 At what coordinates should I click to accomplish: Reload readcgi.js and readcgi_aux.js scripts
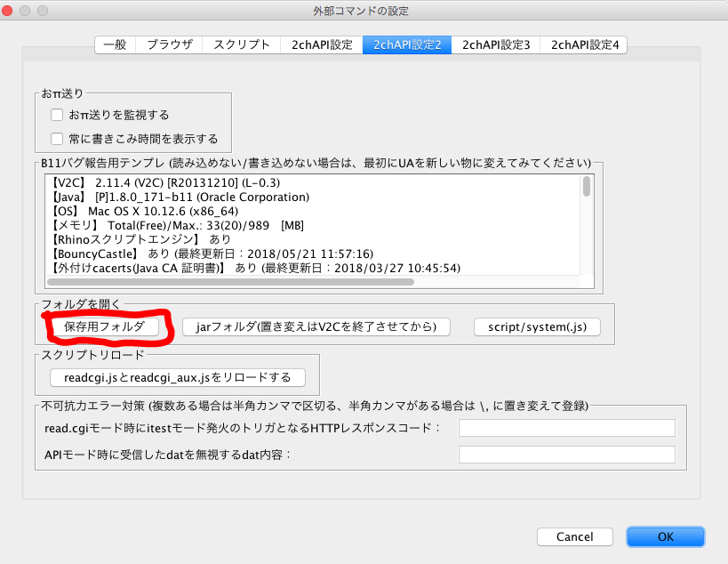point(177,377)
